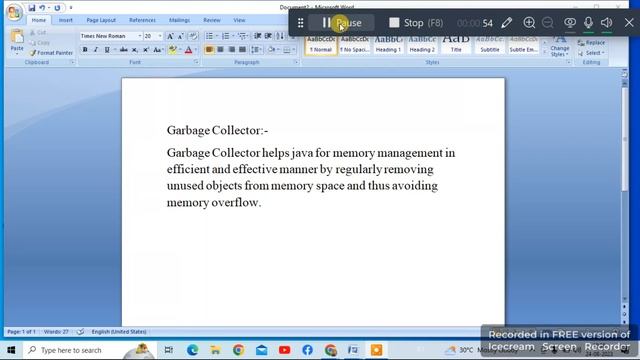Image resolution: width=640 pixels, height=360 pixels.
Task: Open the Select dropdown in Editing
Action: (x=591, y=53)
